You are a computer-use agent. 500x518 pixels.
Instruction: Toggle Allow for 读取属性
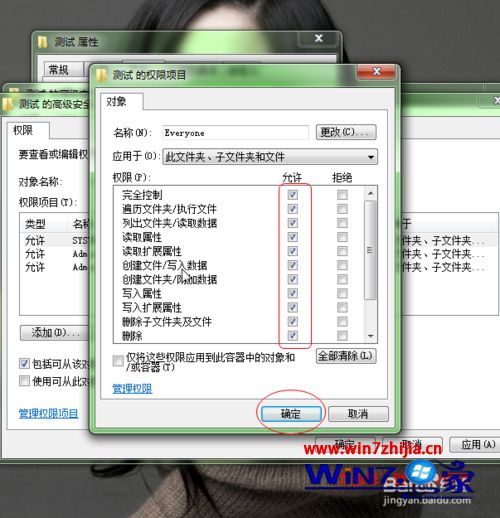(x=293, y=237)
